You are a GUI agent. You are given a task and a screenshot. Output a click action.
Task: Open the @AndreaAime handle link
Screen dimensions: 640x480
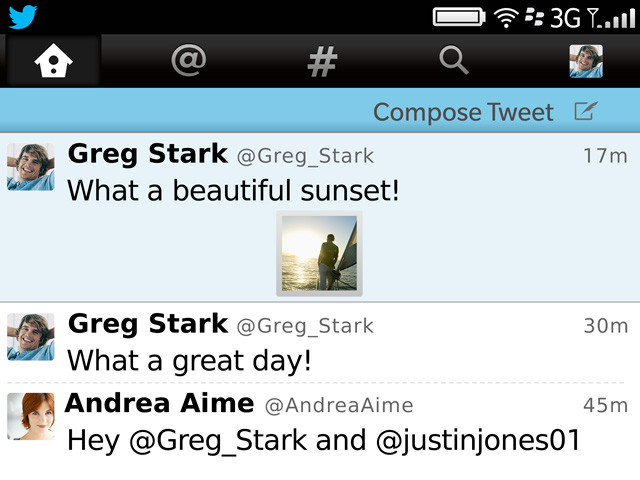point(338,406)
